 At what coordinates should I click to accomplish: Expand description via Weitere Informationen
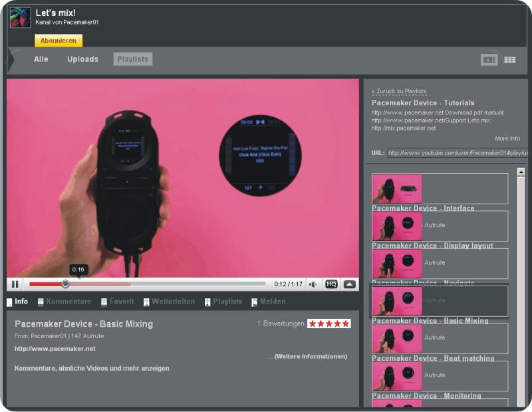tap(310, 356)
